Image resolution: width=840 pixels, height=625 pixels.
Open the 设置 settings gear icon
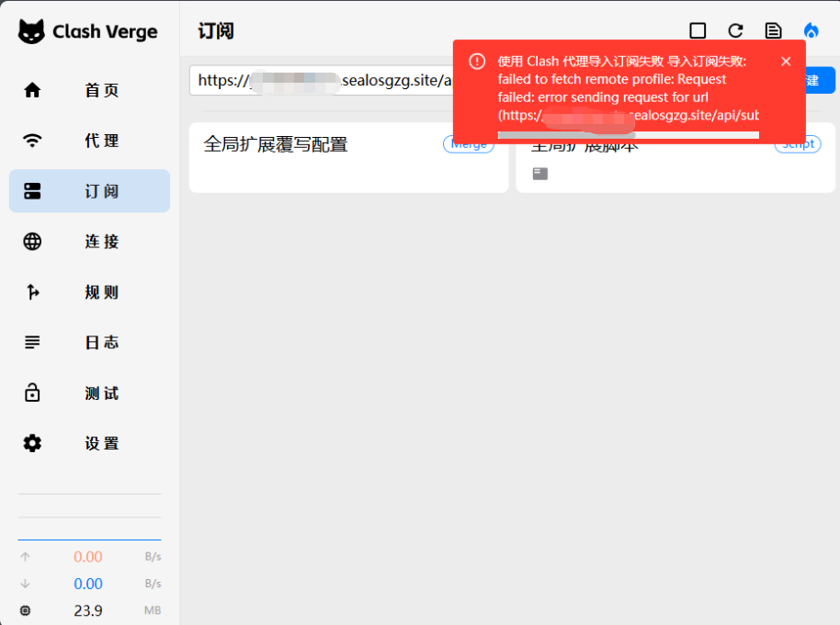coord(31,443)
